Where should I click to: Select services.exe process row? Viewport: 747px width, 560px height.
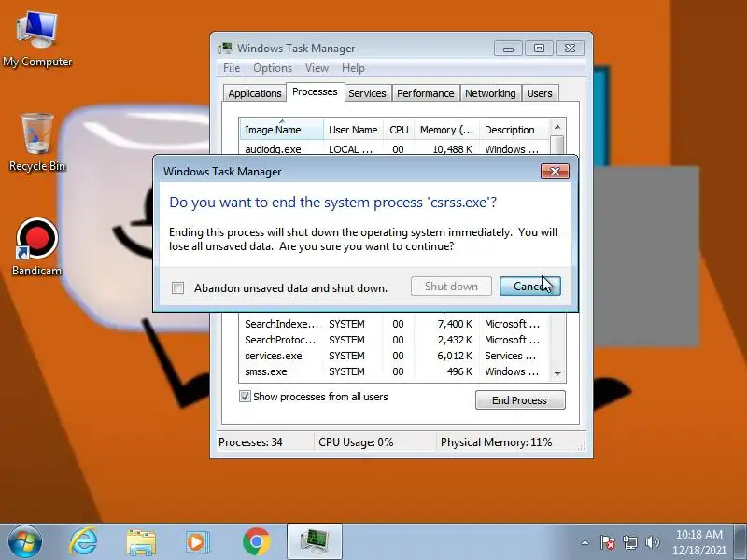pyautogui.click(x=394, y=356)
